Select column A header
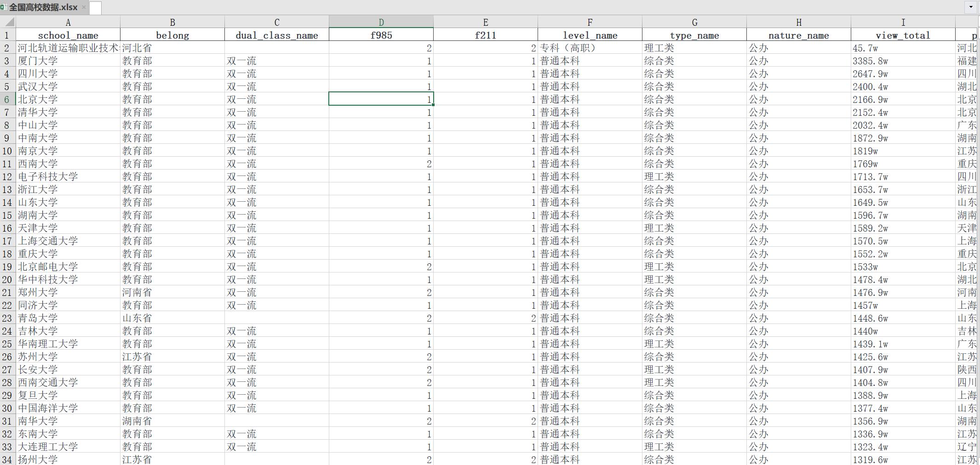 pyautogui.click(x=68, y=22)
